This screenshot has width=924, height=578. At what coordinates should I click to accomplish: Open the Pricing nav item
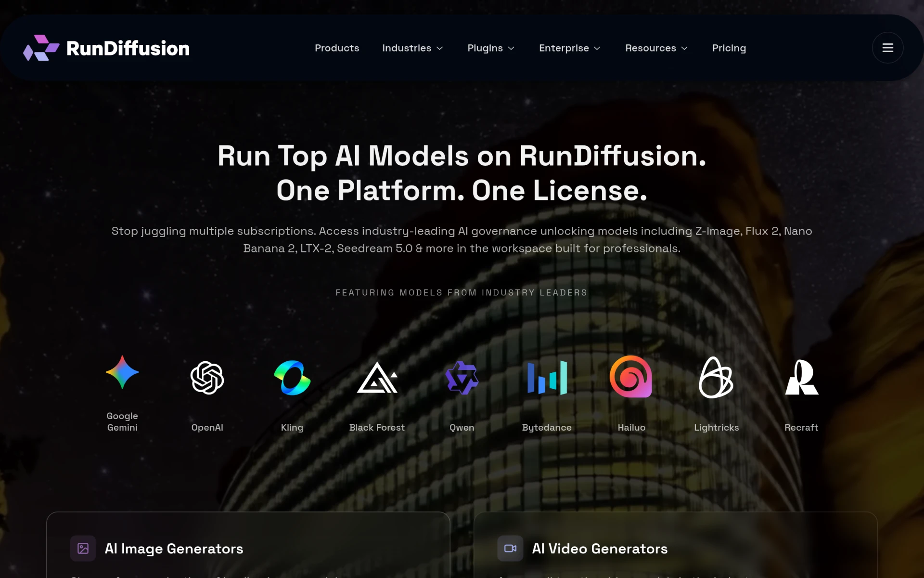click(729, 48)
